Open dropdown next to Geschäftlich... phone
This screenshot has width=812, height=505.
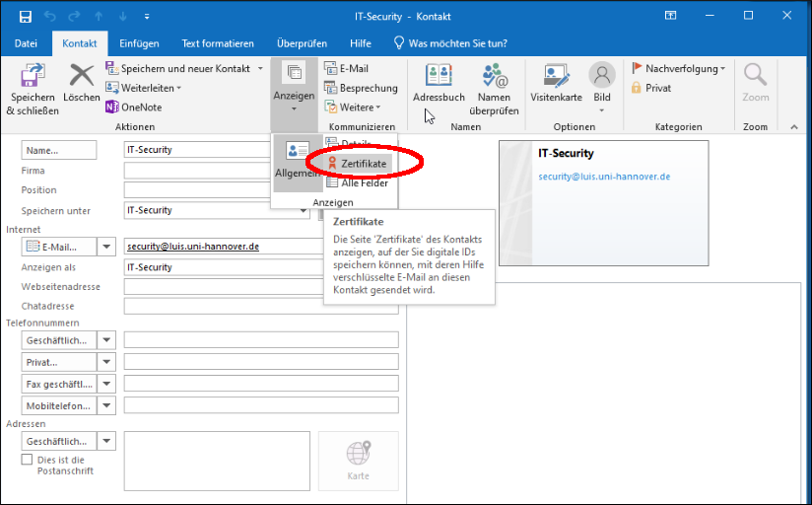click(x=106, y=340)
